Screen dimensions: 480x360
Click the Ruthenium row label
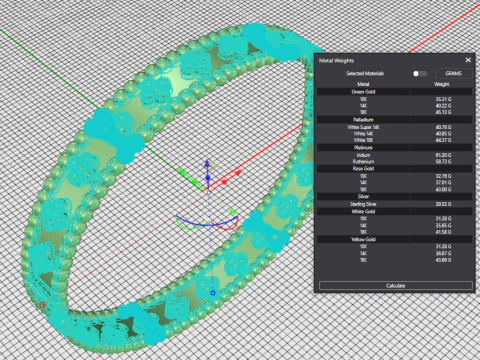363,162
